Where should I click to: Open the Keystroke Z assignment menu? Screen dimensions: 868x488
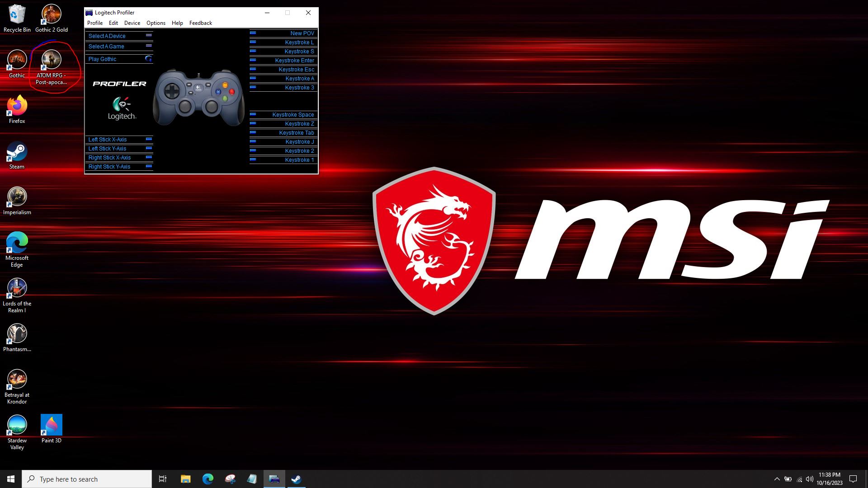tap(283, 124)
